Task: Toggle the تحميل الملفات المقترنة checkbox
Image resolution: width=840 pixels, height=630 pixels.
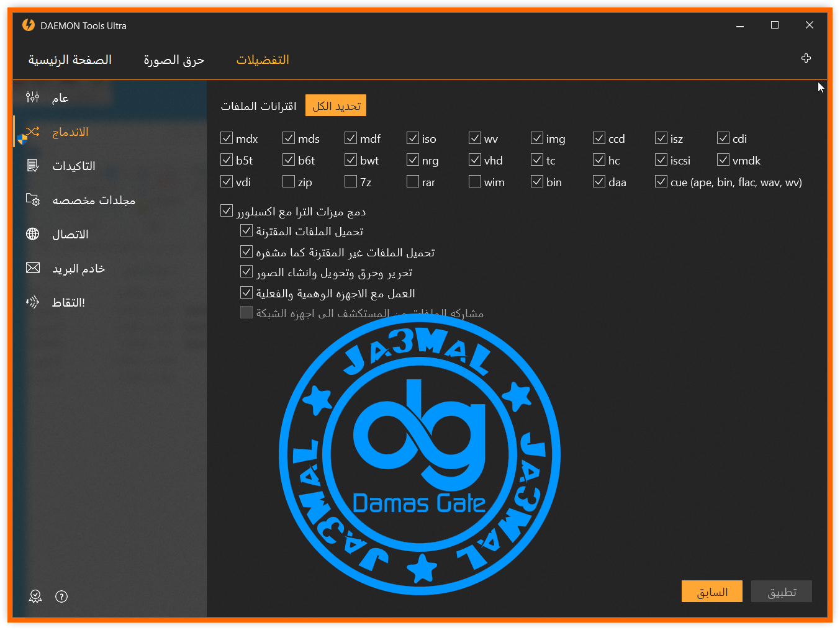Action: pos(246,230)
